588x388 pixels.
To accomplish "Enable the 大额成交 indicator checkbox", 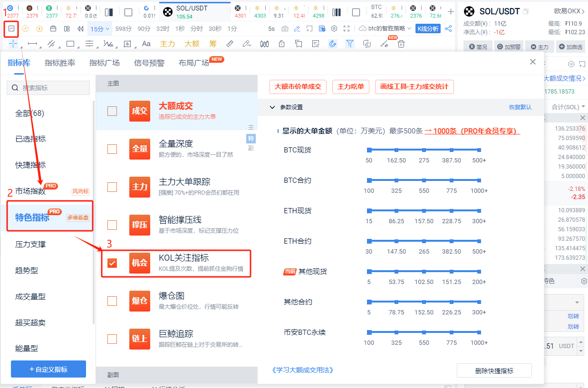I will click(112, 111).
